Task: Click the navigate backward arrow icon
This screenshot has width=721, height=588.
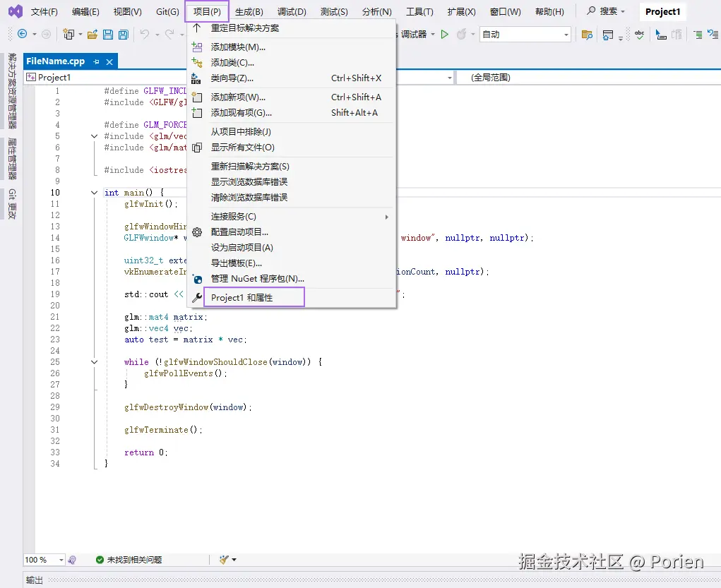Action: pos(22,34)
